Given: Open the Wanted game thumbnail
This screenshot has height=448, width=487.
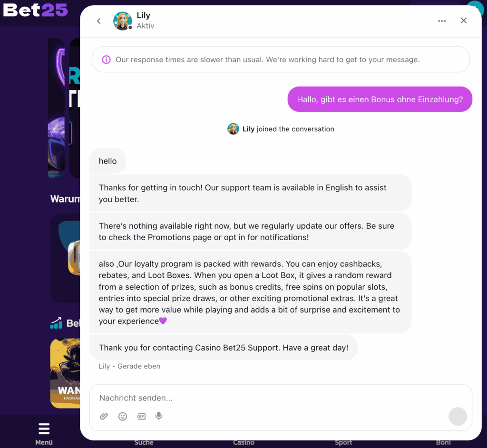Looking at the screenshot, I should point(65,373).
